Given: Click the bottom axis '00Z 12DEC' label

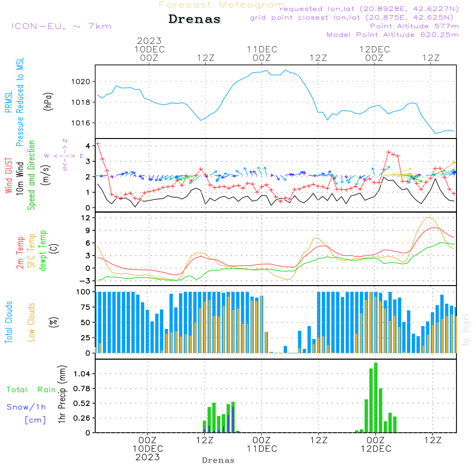Looking at the screenshot, I should coord(376,445).
